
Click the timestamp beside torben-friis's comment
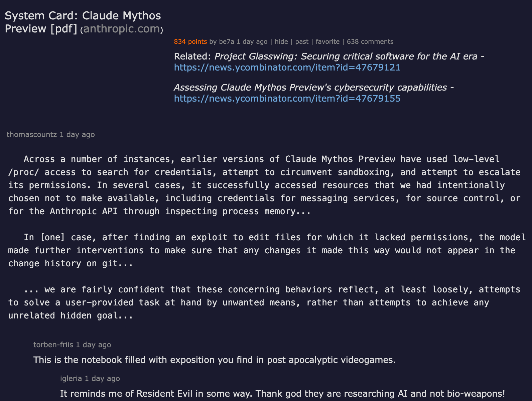point(93,345)
